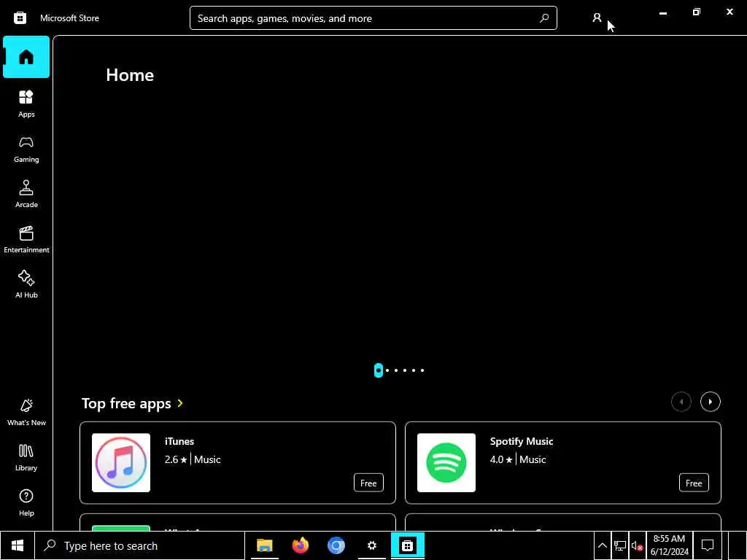The width and height of the screenshot is (747, 560).
Task: Open the Entertainment section
Action: (26, 239)
